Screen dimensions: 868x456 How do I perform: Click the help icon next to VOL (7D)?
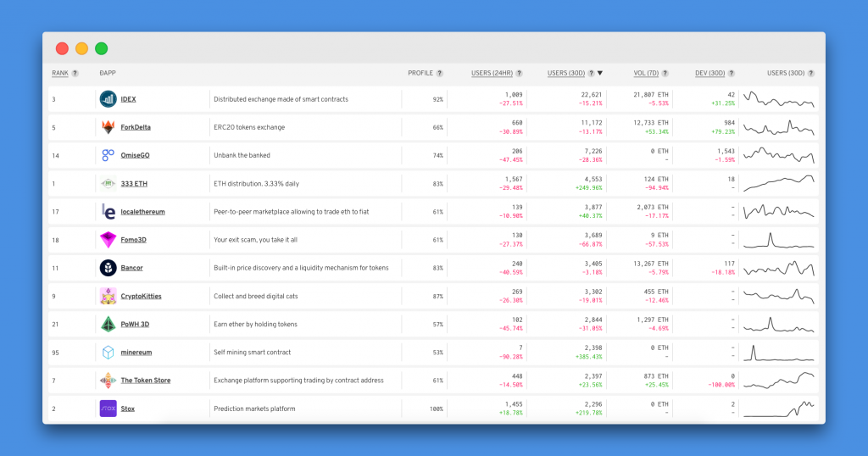[665, 73]
